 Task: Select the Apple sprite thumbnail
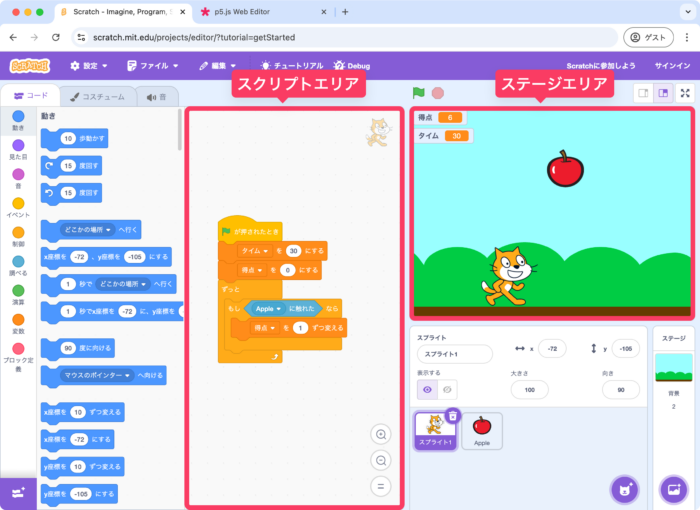coord(481,430)
